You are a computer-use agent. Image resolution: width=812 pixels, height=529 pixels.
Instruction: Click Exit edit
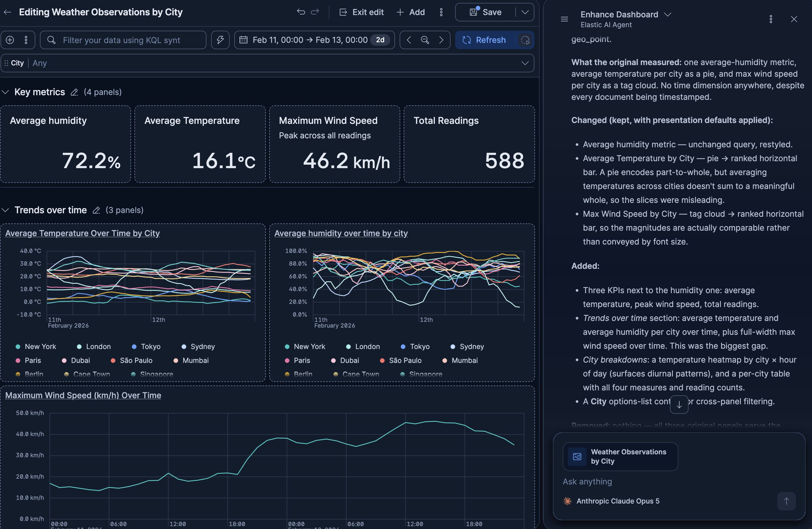coord(362,12)
